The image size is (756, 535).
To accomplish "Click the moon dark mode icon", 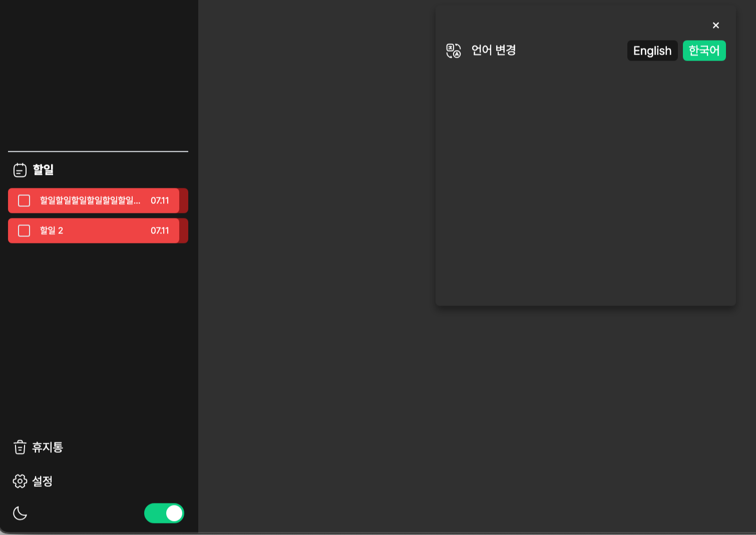I will pos(20,513).
